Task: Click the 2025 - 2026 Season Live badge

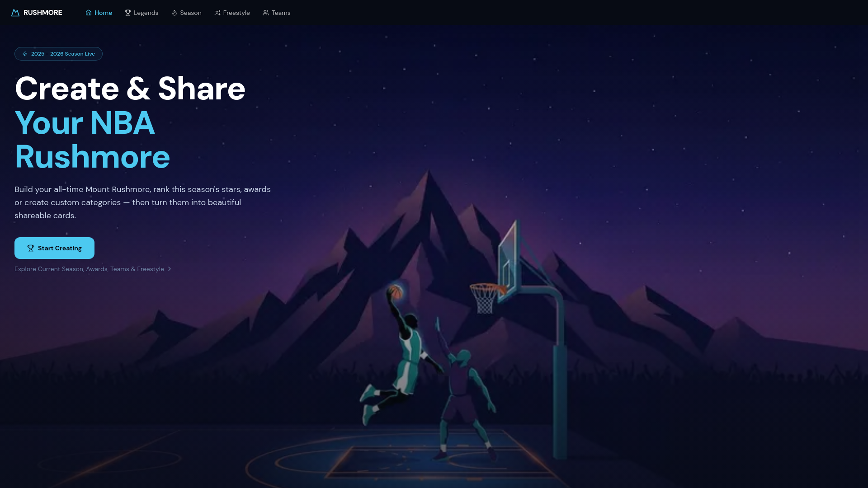Action: pos(58,54)
